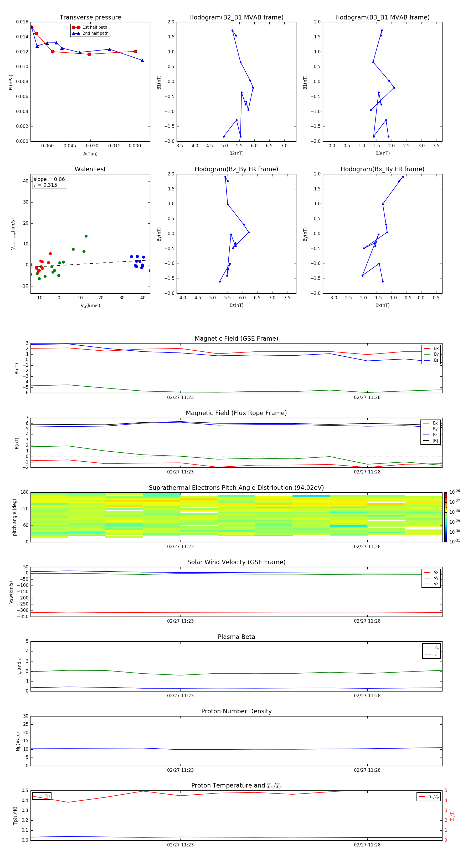Select the "By'" flux rope legend entry

431,429
